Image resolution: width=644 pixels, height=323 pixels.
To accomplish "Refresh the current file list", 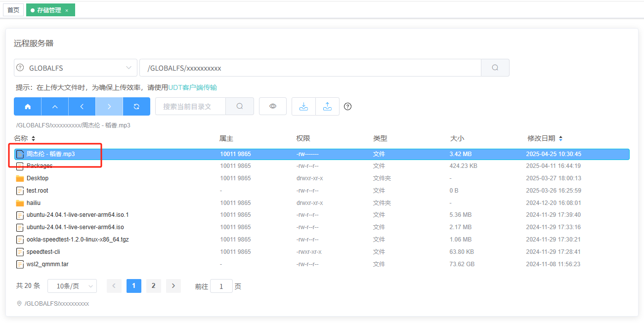I will 136,107.
